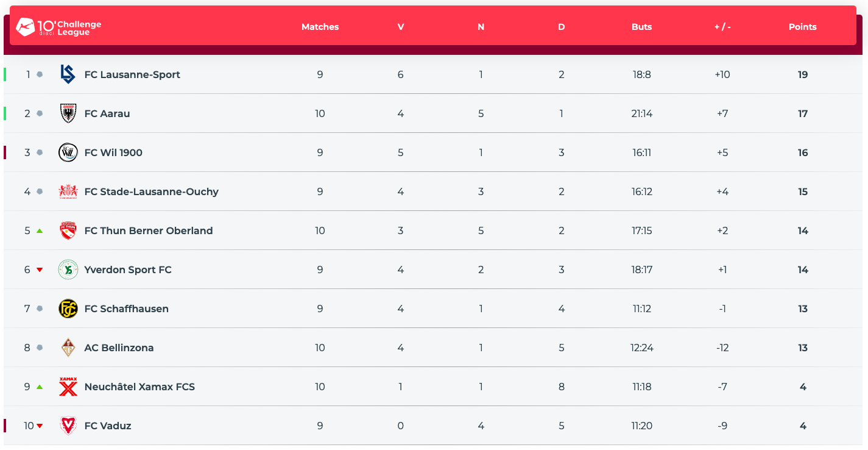Image resolution: width=868 pixels, height=450 pixels.
Task: Click the Neuchâtel Xamax red X logo
Action: pyautogui.click(x=68, y=387)
